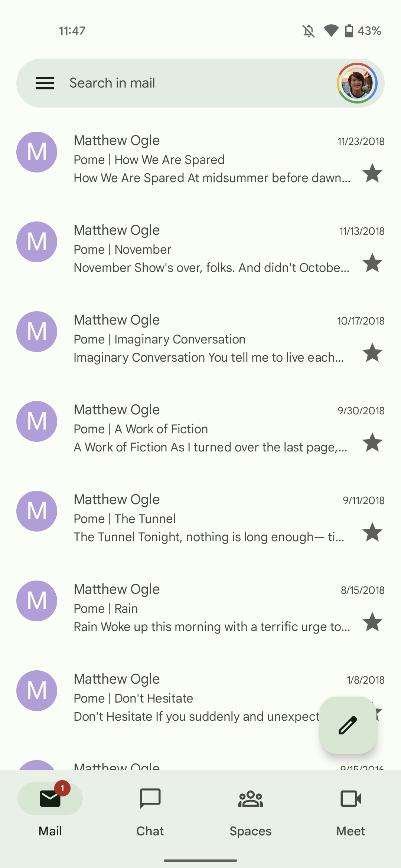Unstar the "How We Are Spared" email
This screenshot has width=401, height=868.
[372, 173]
